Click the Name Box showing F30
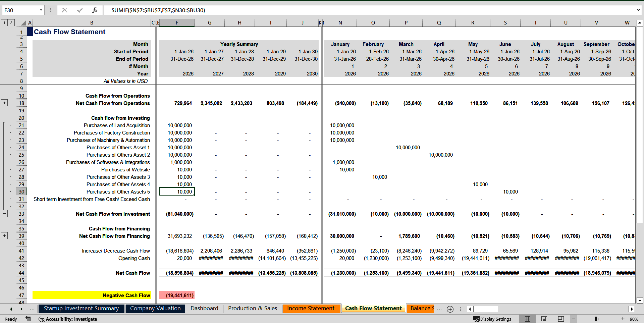The image size is (644, 324). (x=20, y=10)
